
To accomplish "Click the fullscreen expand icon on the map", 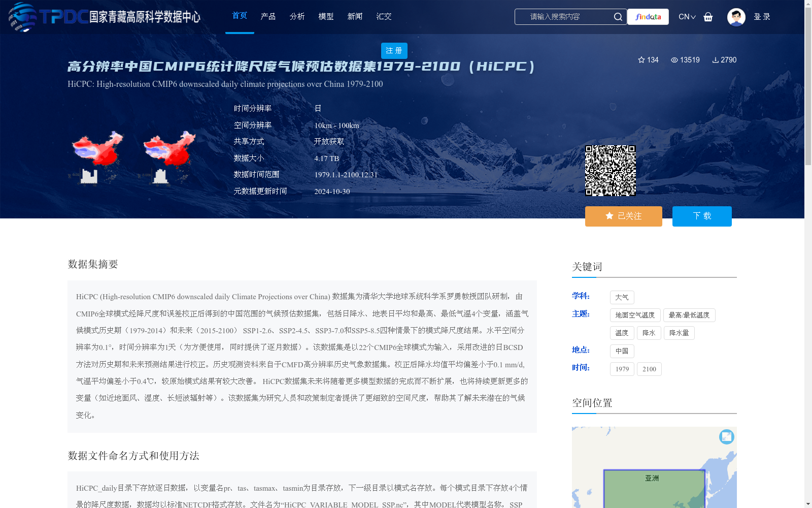I will pos(726,436).
